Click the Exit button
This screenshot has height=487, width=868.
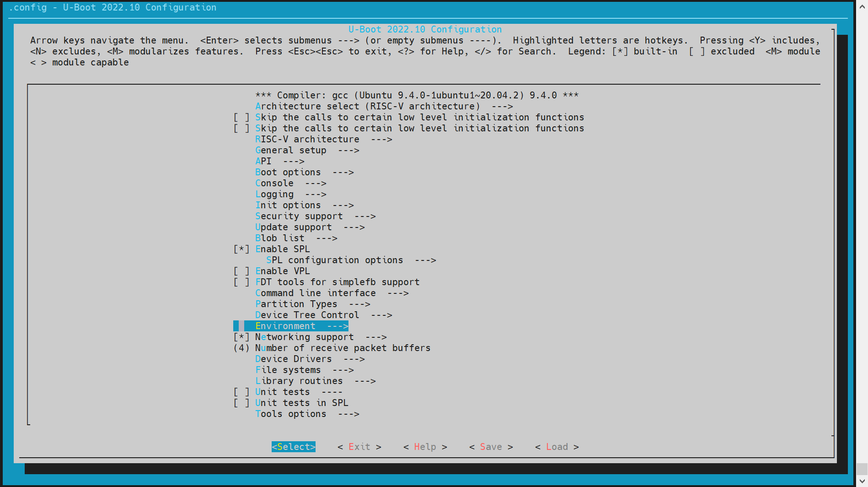click(359, 447)
